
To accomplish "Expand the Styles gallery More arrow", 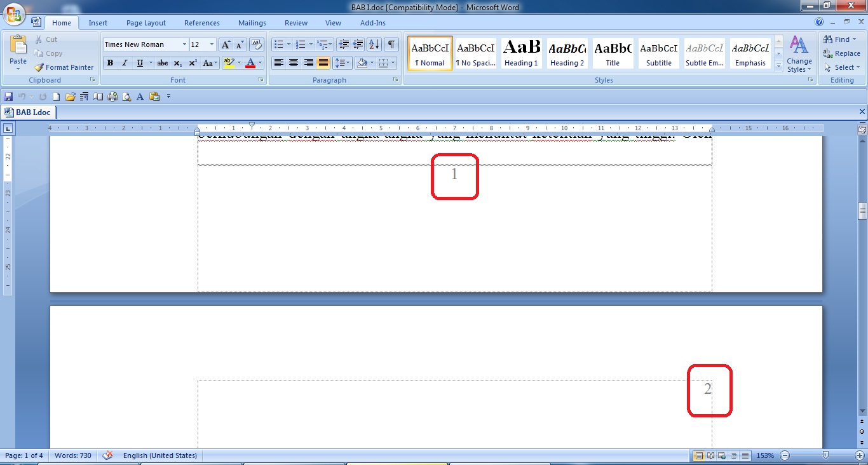I will point(779,67).
